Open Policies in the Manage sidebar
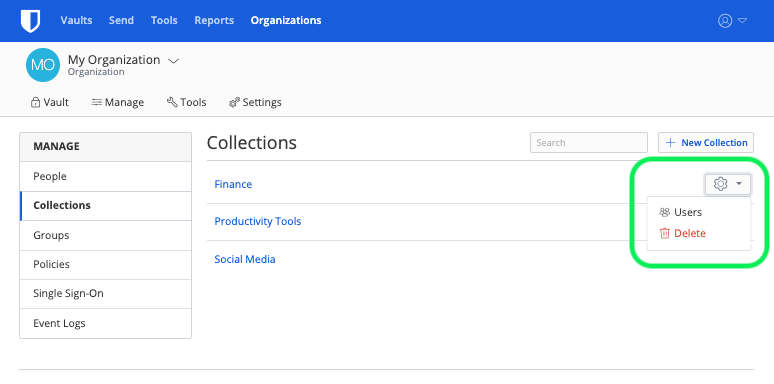Viewport: 774px width, 384px height. click(106, 264)
